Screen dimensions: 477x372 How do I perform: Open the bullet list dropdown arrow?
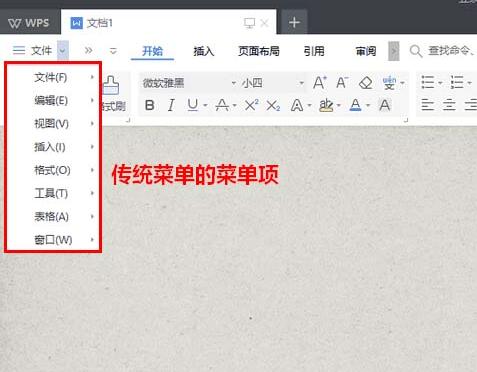pyautogui.click(x=440, y=83)
